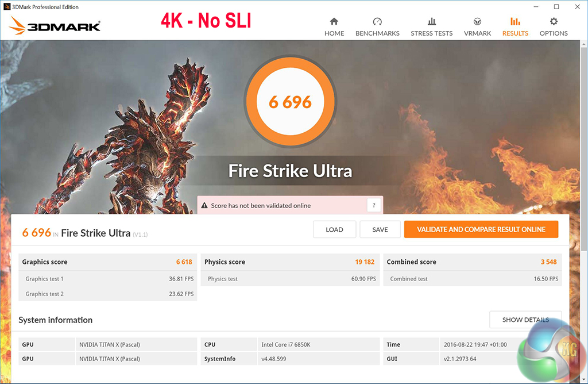Click the orange score circle 6 696

(290, 102)
